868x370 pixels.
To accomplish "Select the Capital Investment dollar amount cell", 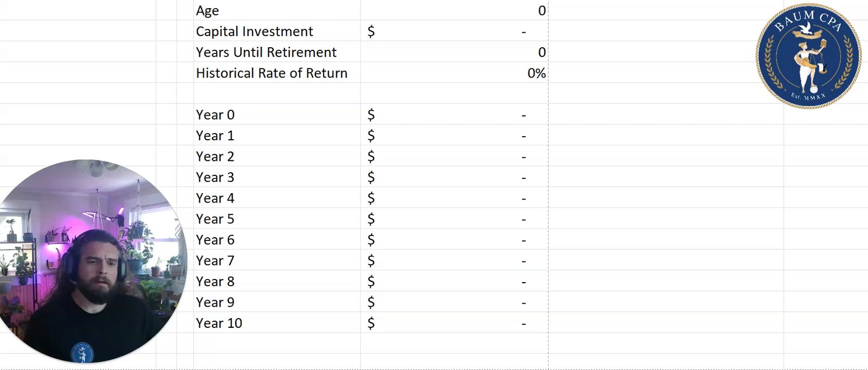I will click(x=454, y=32).
